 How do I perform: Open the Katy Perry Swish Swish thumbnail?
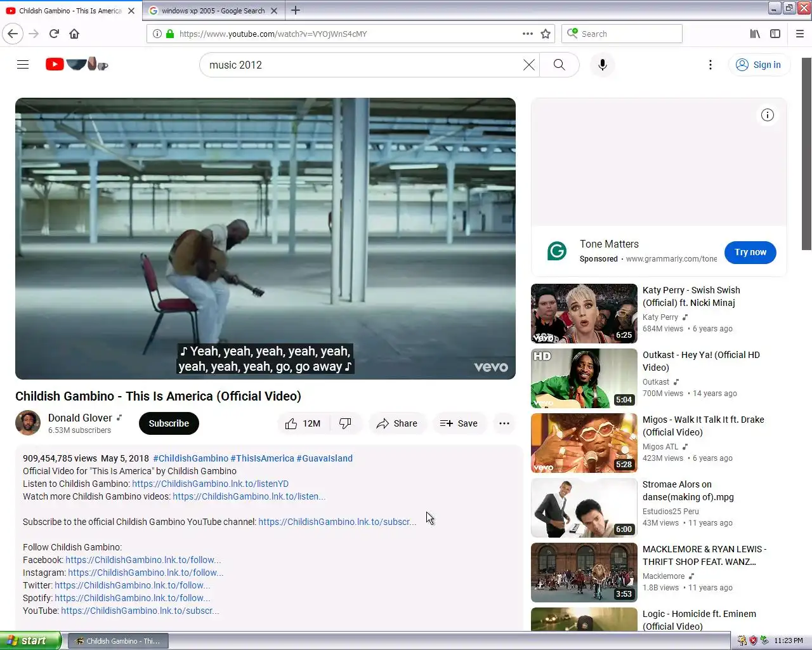(x=584, y=314)
